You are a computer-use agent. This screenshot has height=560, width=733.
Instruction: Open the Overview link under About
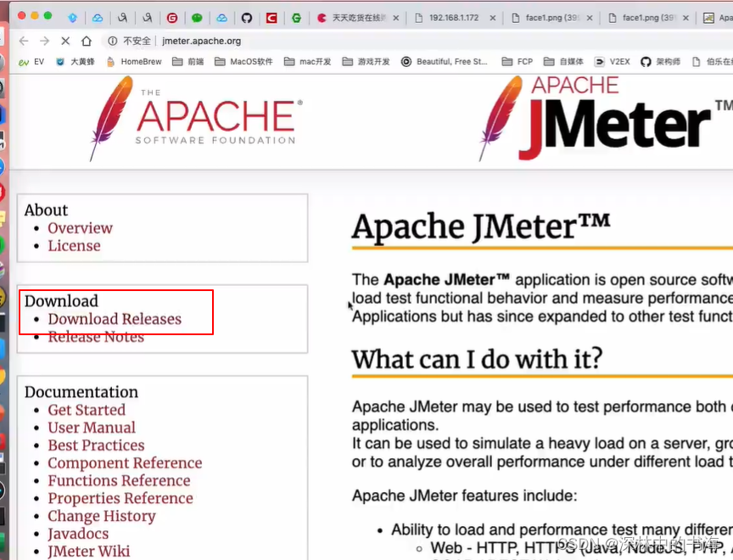(80, 228)
